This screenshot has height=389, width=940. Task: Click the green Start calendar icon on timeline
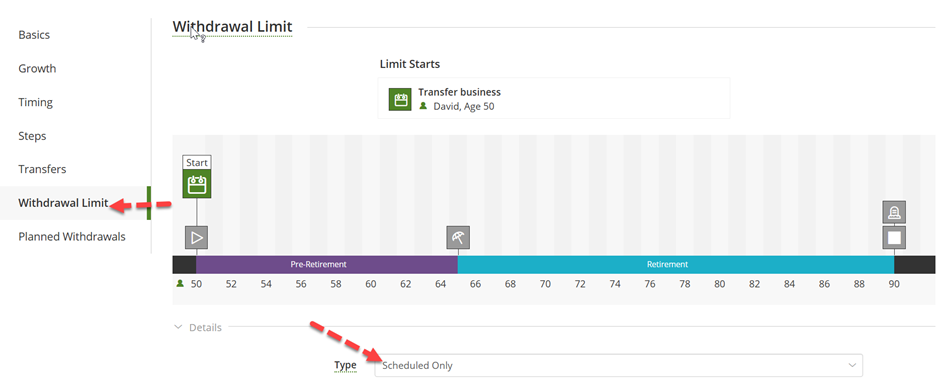(197, 184)
